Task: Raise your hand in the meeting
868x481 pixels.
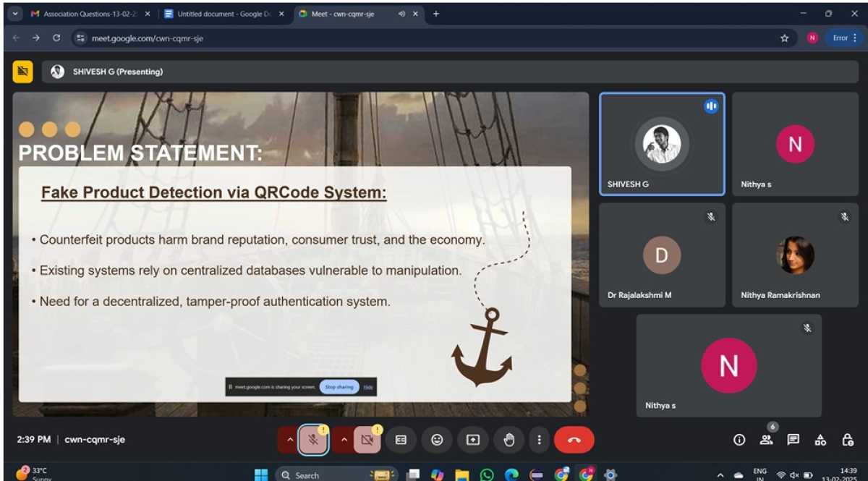Action: 509,440
